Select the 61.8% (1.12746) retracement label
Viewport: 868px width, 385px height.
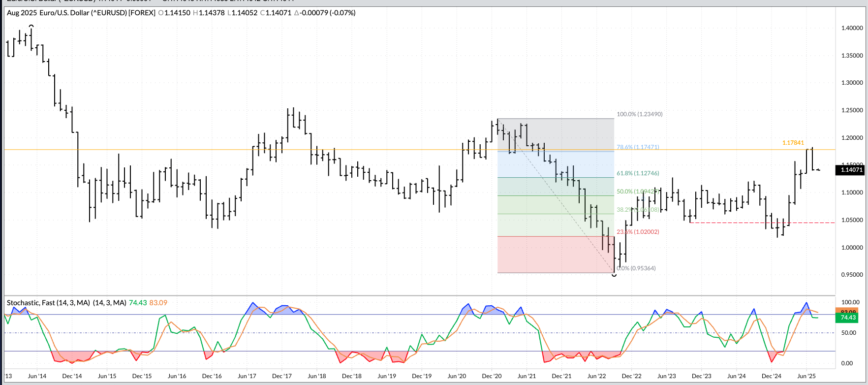coord(638,173)
